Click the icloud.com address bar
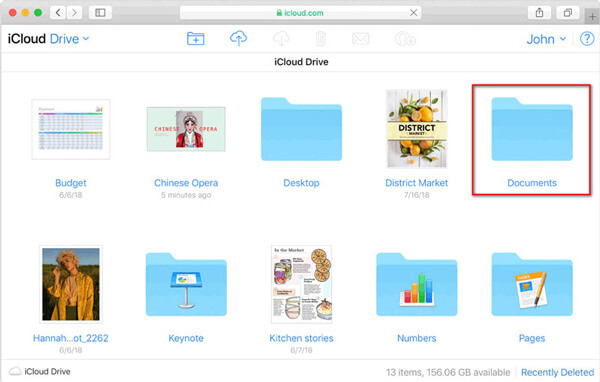The image size is (600, 382). coord(300,13)
